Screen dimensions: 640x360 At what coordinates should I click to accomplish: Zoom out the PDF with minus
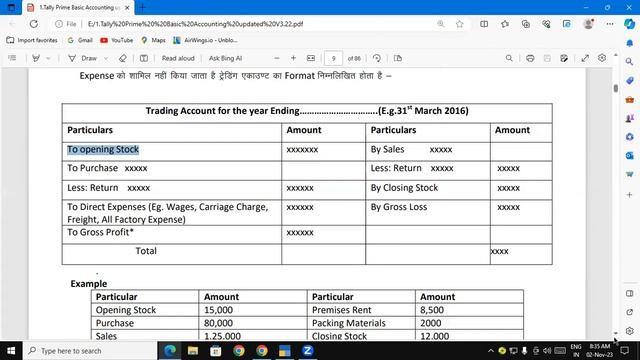tap(277, 58)
